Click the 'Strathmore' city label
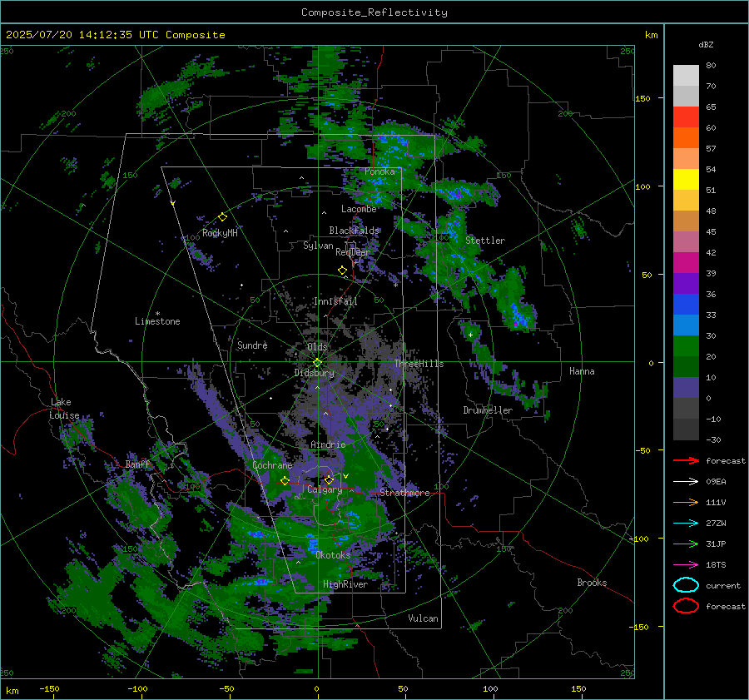 coord(404,493)
